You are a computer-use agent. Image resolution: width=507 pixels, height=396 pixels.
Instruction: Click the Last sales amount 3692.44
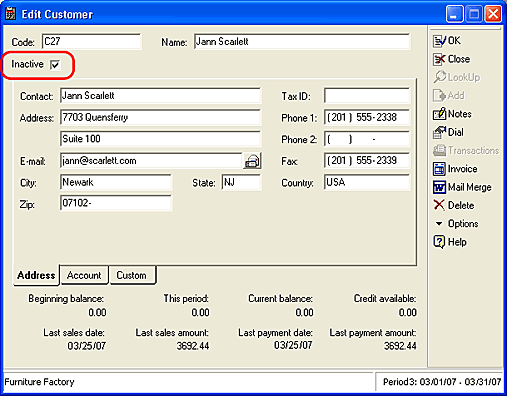pos(193,346)
